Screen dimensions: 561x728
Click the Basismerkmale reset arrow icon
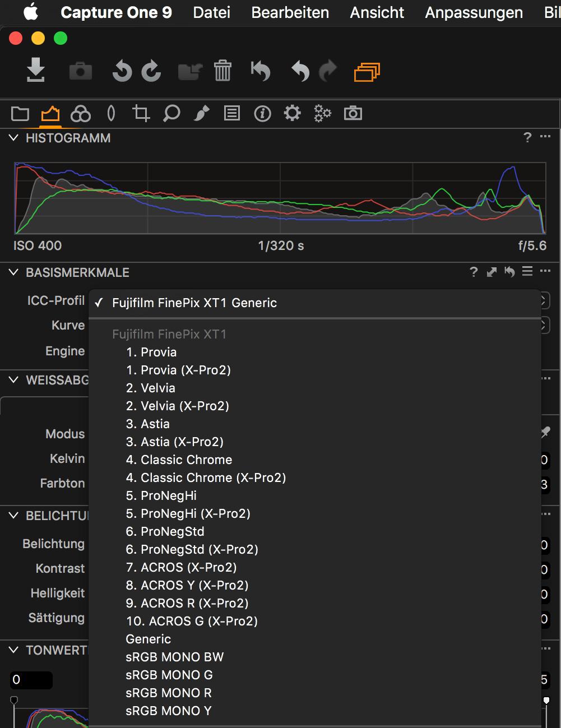[x=509, y=272]
